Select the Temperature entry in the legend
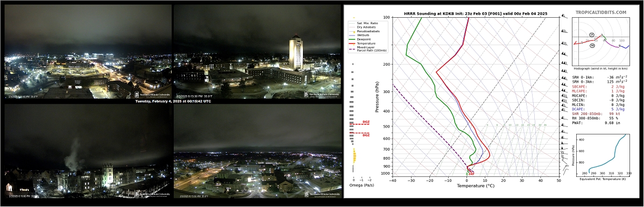 click(x=367, y=42)
